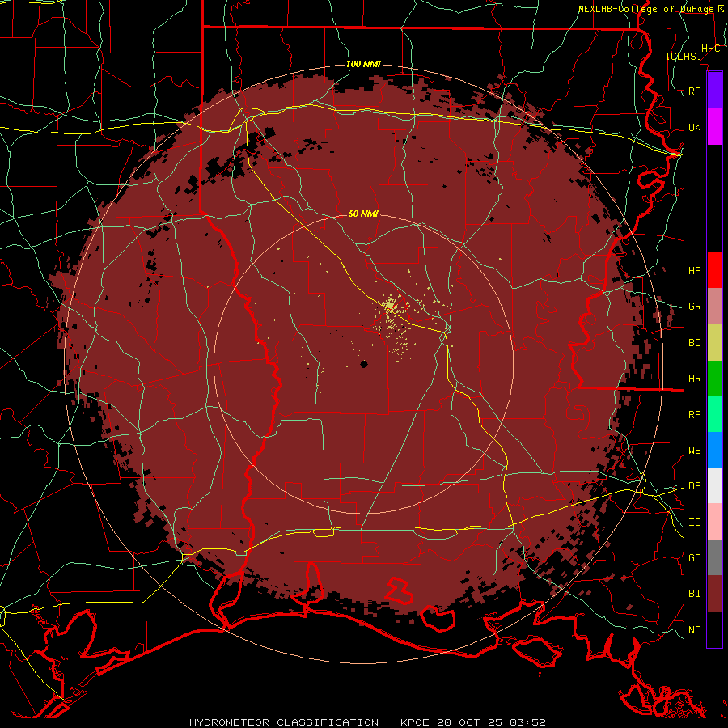Click the HA legend label
This screenshot has width=728, height=728.
695,270
